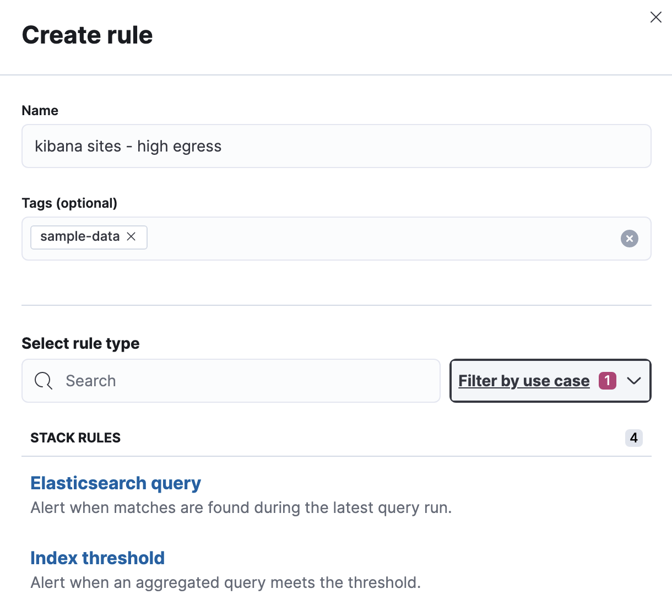Select the Elasticsearch query rule type

[x=116, y=483]
